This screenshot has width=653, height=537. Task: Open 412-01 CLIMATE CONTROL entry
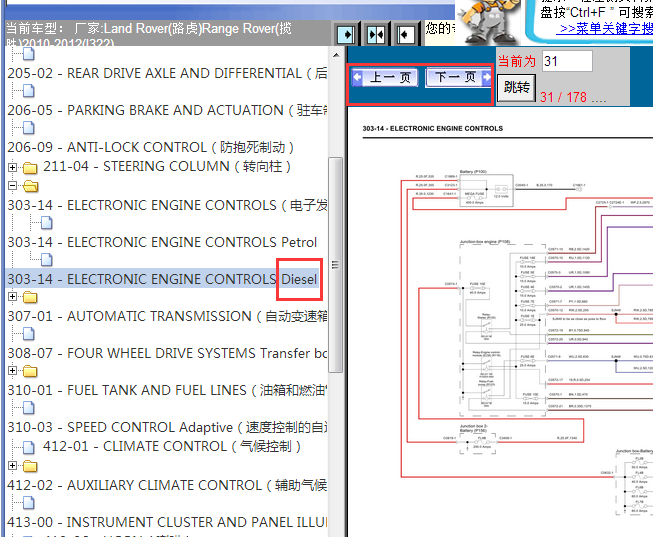point(172,447)
